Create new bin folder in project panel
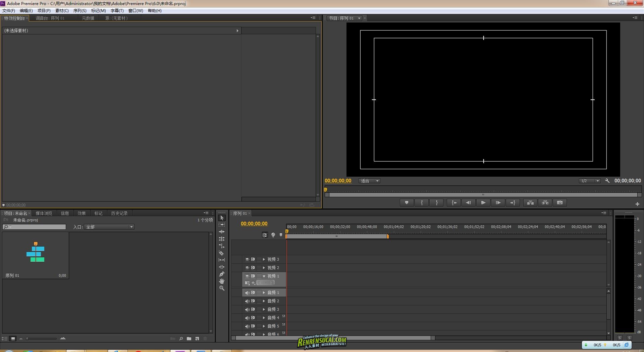Image resolution: width=644 pixels, height=352 pixels. coord(189,339)
